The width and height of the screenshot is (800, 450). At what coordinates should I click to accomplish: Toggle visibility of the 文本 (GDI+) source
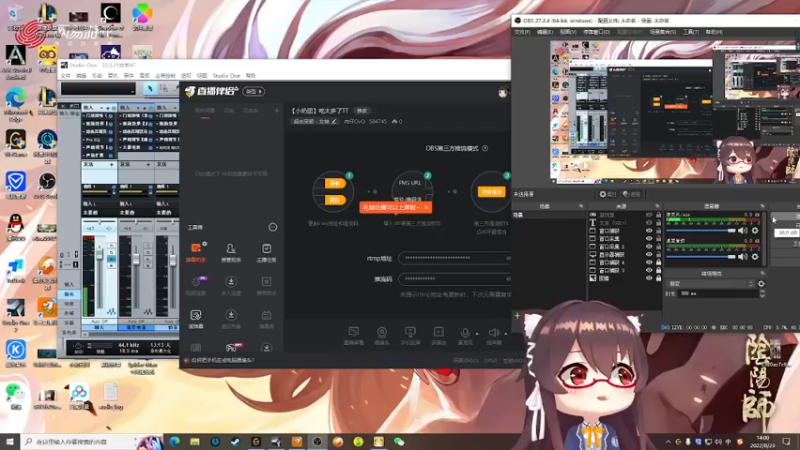[649, 223]
